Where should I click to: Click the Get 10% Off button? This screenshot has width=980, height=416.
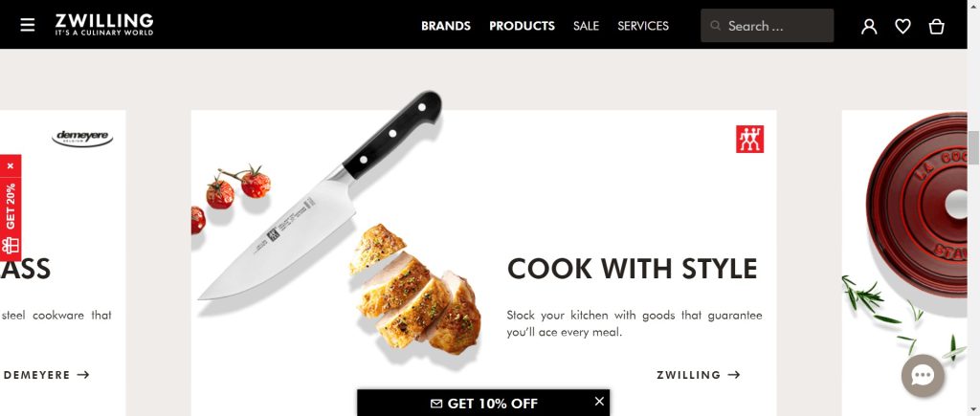click(483, 403)
